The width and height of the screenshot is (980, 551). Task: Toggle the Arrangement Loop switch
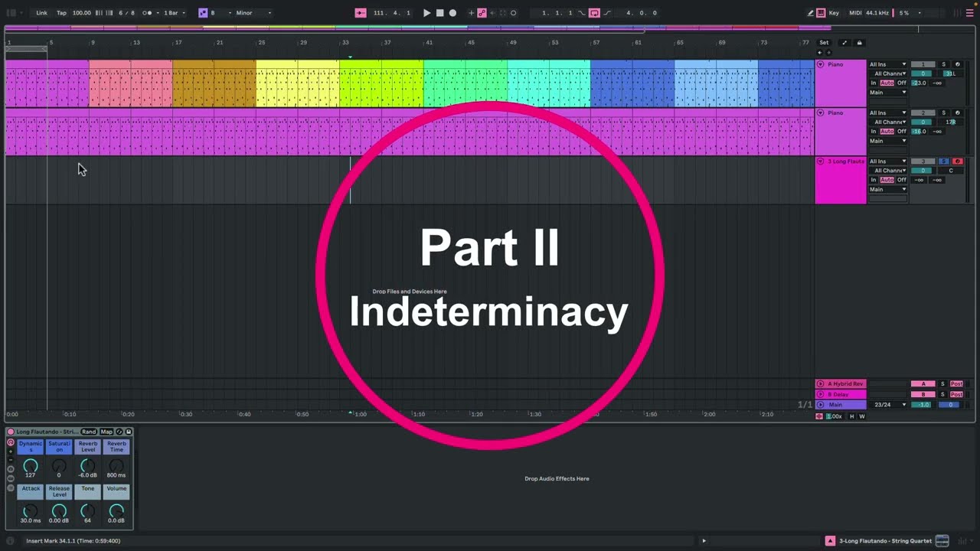coord(594,13)
